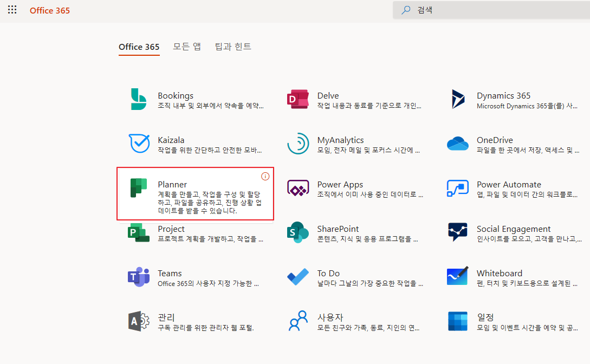Viewport: 590px width, 364px height.
Task: Click the 사용자 people icon
Action: [298, 321]
